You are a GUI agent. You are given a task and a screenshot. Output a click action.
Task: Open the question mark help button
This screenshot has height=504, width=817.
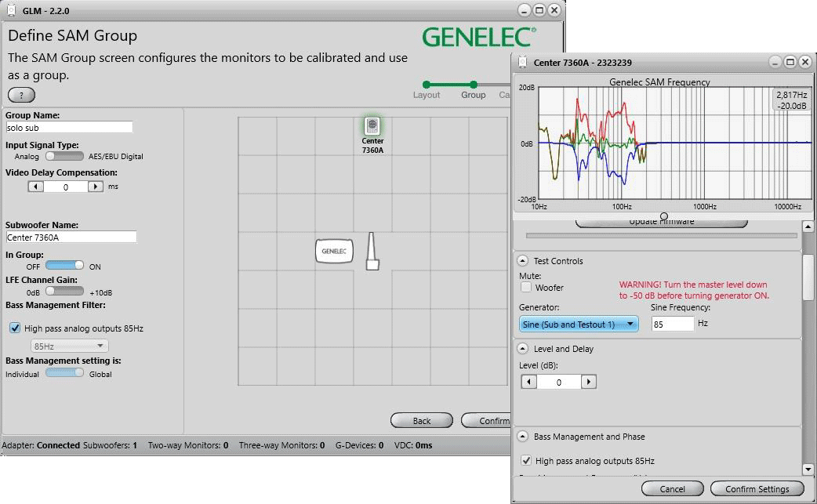(x=21, y=95)
